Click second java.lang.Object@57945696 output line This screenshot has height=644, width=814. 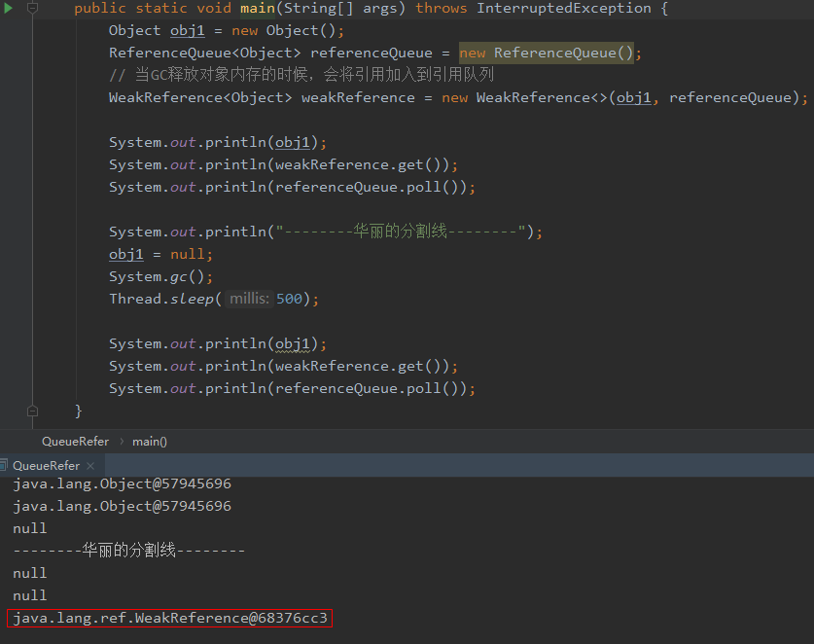pyautogui.click(x=122, y=506)
